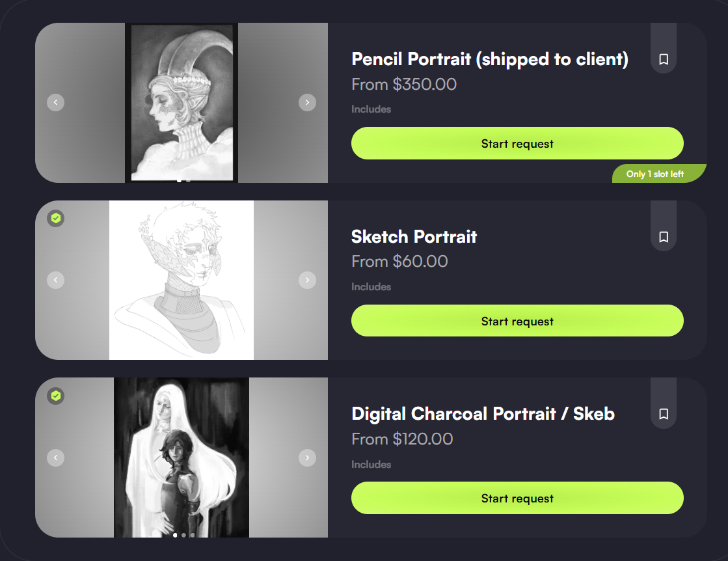728x561 pixels.
Task: Start request for Sketch Portrait
Action: (x=517, y=321)
